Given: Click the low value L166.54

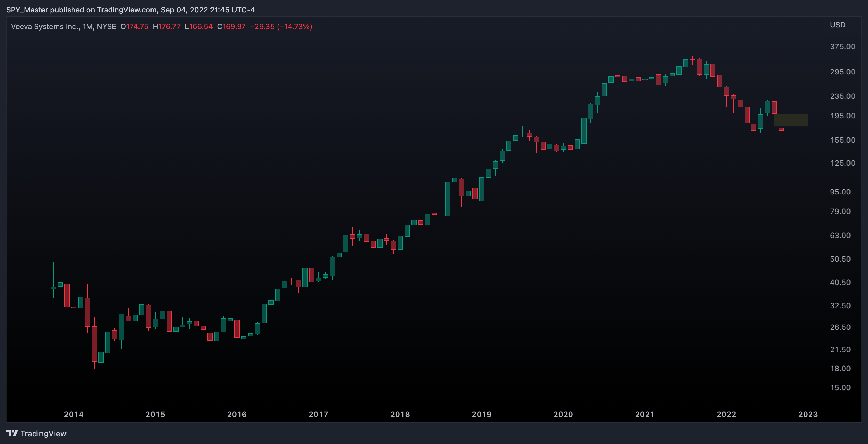Looking at the screenshot, I should point(199,27).
